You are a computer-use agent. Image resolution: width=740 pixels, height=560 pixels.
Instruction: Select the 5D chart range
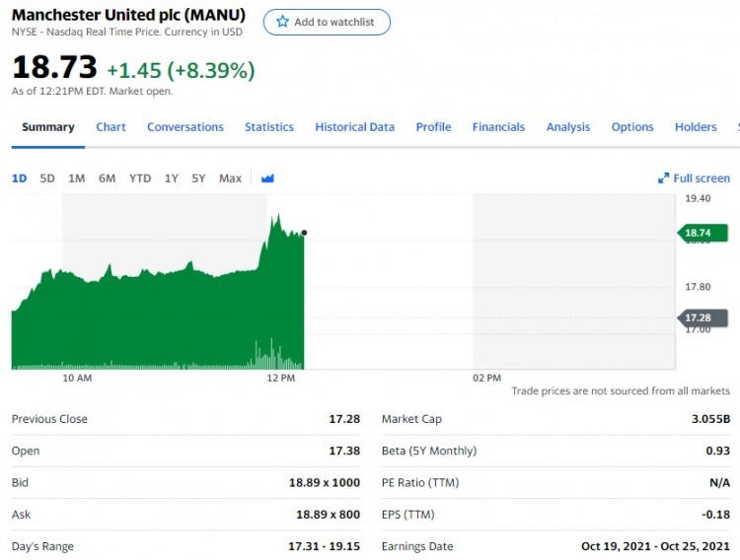pos(47,178)
